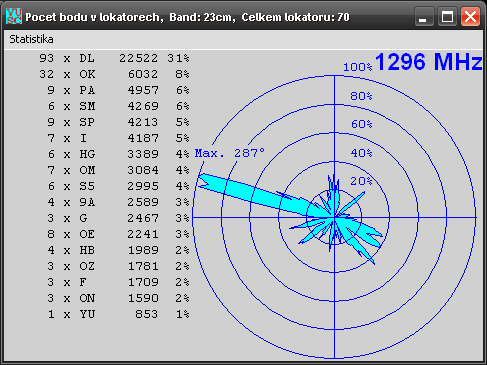Click the 100% ring label on chart
The height and width of the screenshot is (365, 487).
click(358, 67)
